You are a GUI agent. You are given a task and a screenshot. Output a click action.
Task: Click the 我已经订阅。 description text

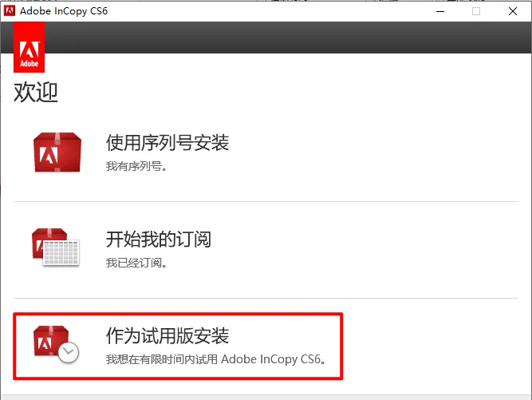coord(136,263)
